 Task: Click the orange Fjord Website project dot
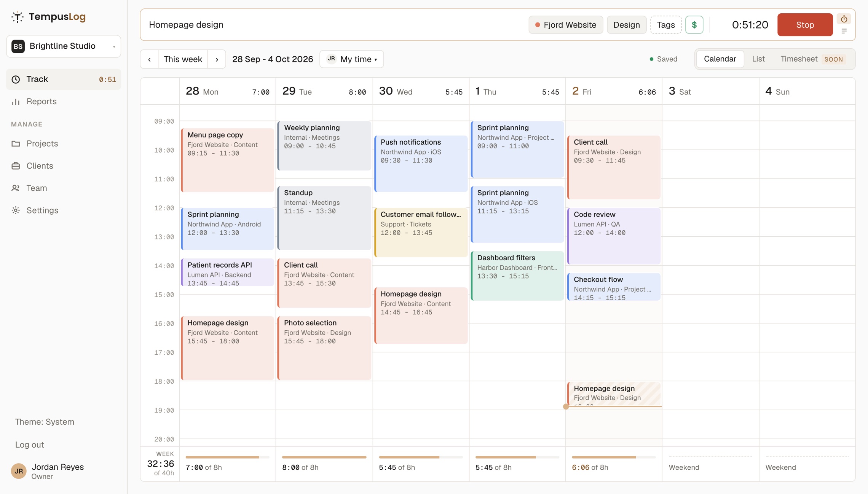[538, 25]
